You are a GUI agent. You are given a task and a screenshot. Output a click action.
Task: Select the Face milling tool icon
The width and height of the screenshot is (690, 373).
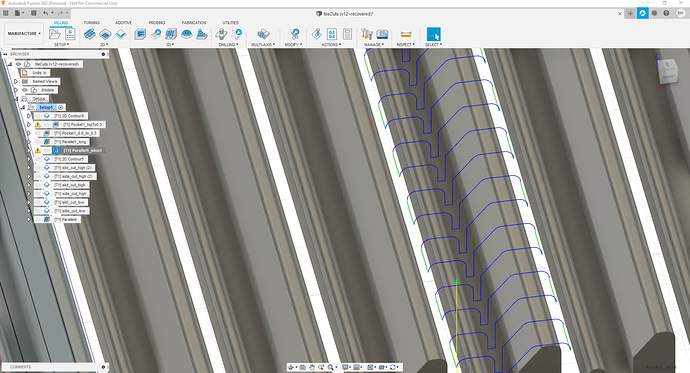(x=121, y=34)
